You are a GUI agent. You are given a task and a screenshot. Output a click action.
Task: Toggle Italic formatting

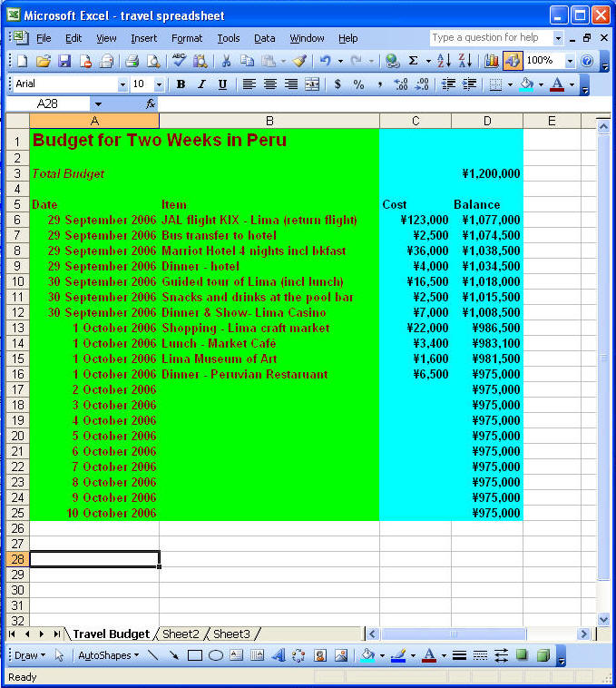pos(201,84)
